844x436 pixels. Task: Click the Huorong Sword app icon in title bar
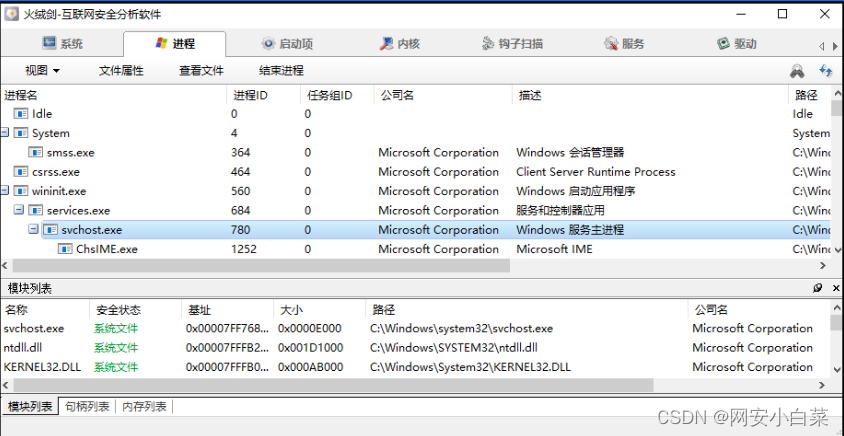[11, 14]
